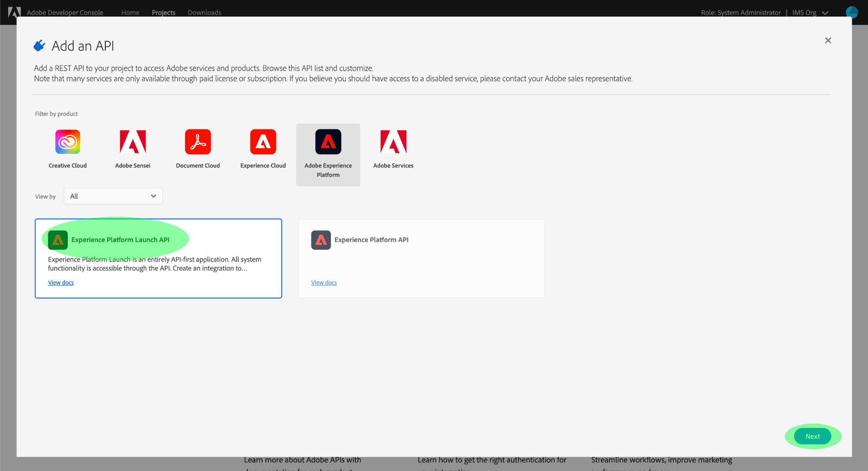The image size is (868, 471).
Task: Open View docs for Launch API
Action: [61, 282]
